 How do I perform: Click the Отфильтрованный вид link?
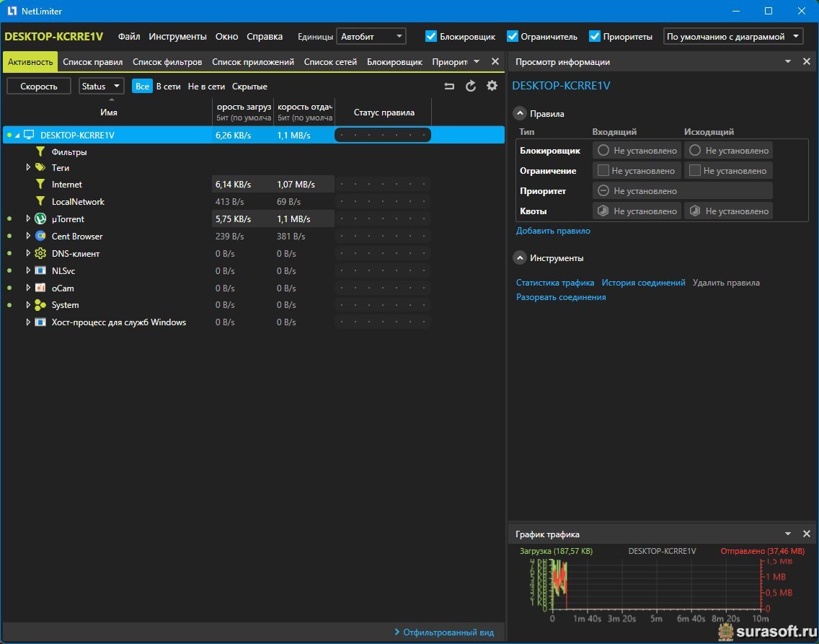pyautogui.click(x=448, y=632)
